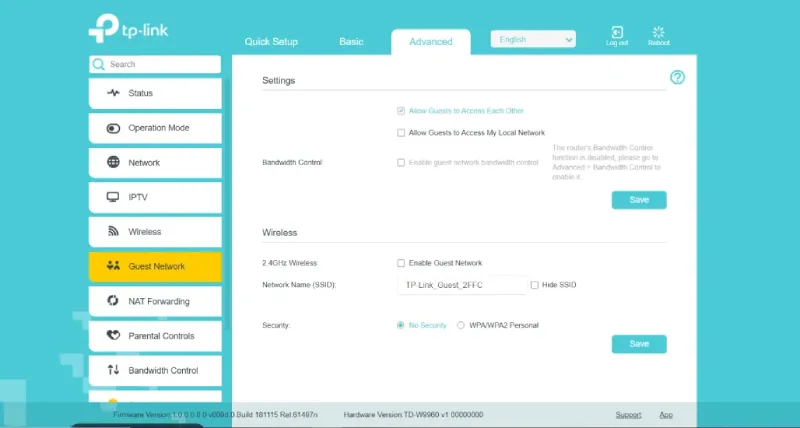Viewport: 800px width, 428px height.
Task: Open the English language dropdown
Action: point(533,40)
